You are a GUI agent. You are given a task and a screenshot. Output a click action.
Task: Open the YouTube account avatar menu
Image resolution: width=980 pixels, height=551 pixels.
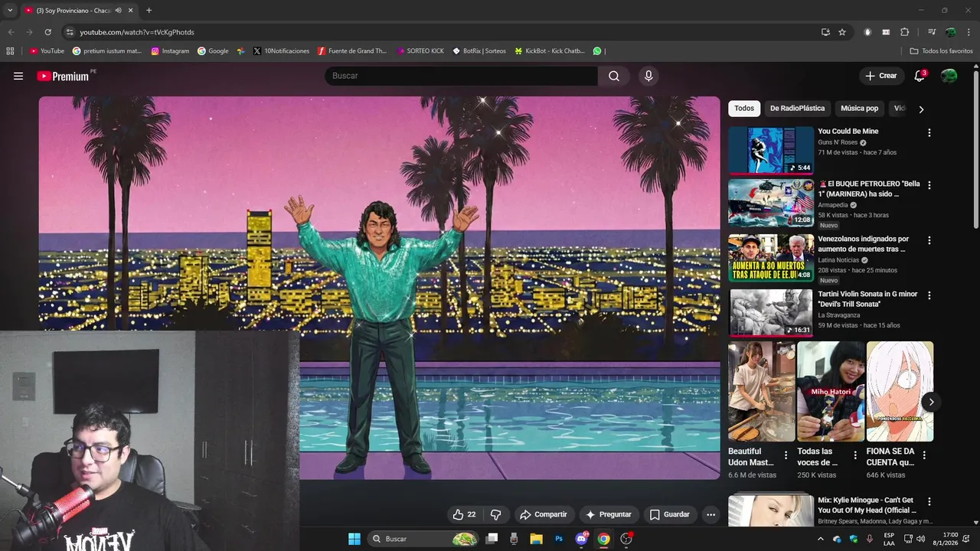click(949, 76)
